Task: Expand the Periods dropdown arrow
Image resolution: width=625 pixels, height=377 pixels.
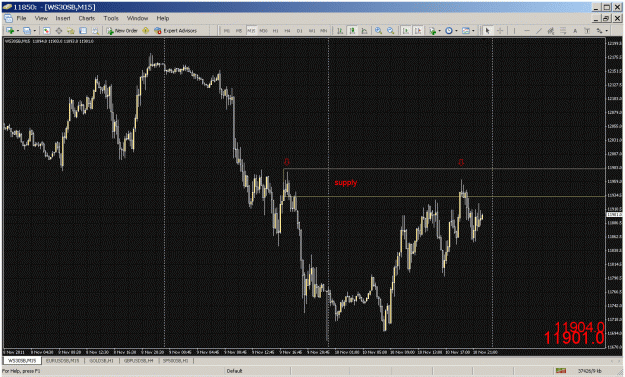Action: tap(456, 31)
